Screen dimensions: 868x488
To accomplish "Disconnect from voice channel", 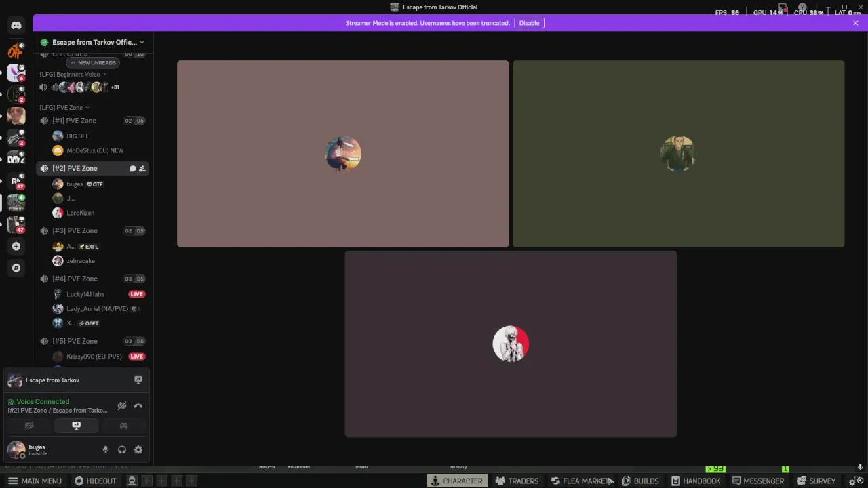I will tap(138, 406).
